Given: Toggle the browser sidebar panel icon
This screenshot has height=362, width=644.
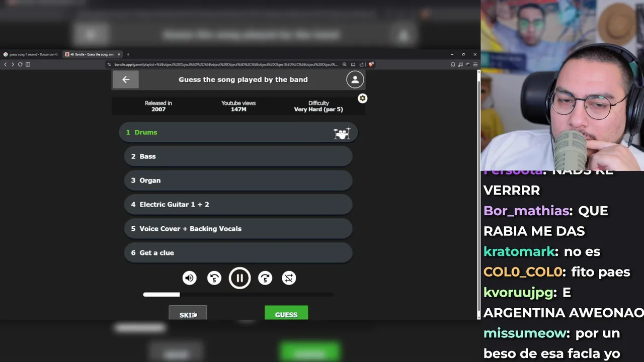Looking at the screenshot, I should (x=28, y=64).
